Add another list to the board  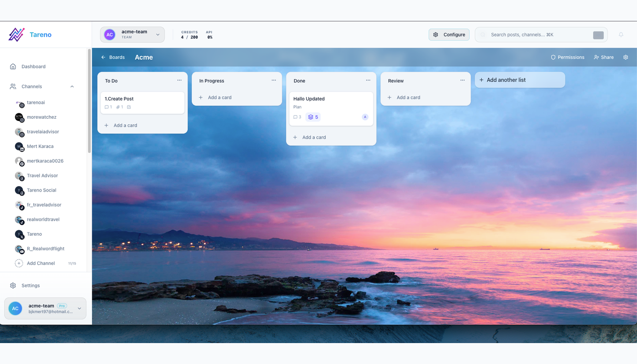point(520,80)
